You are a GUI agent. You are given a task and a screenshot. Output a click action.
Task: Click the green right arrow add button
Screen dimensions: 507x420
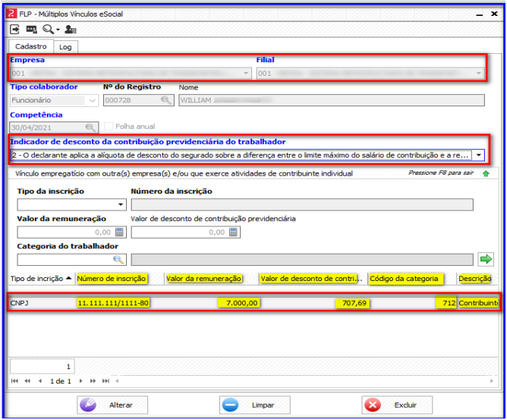(x=486, y=259)
